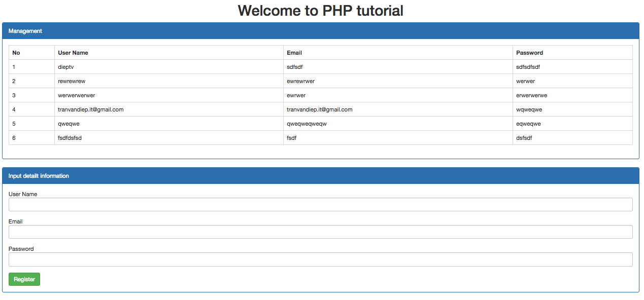Screen dimensions: 644x300
Task: Click the Email column header in table
Action: pos(294,53)
